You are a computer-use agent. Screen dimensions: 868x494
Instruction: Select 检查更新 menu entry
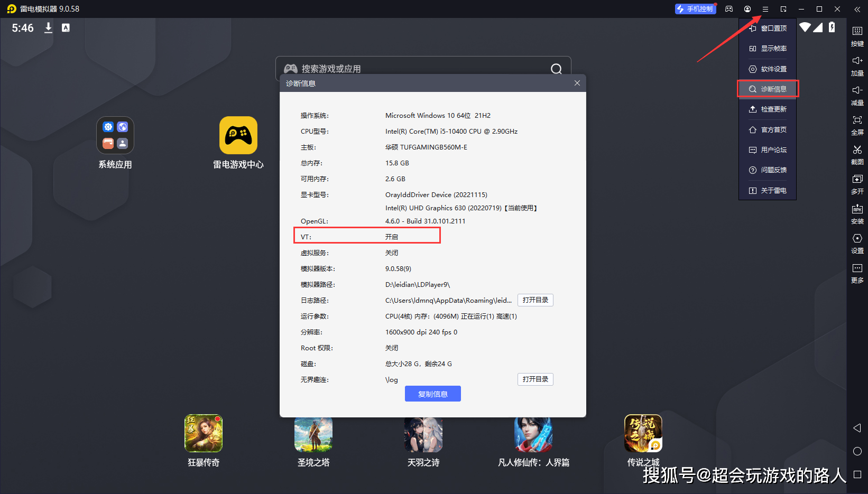tap(768, 109)
